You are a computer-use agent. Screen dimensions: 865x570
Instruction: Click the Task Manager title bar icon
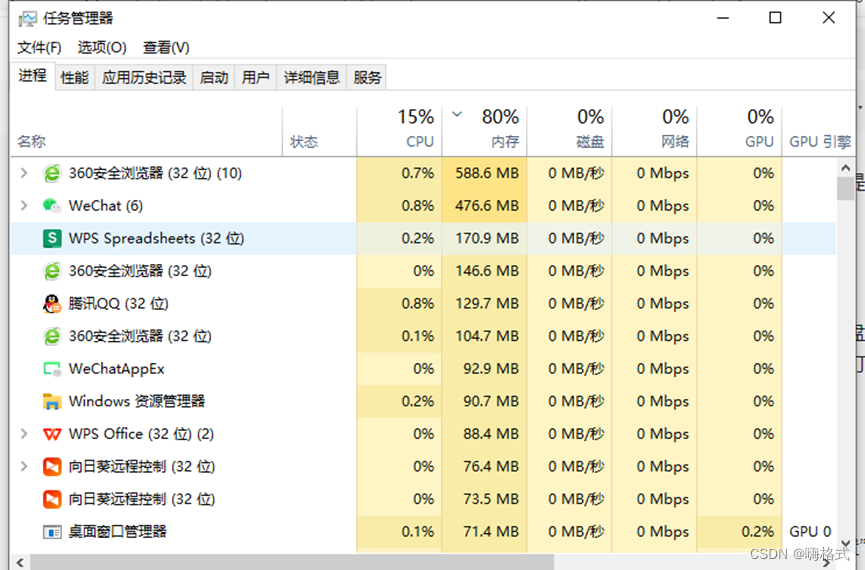27,19
